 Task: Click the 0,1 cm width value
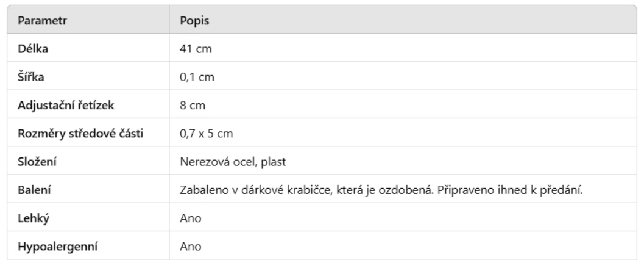coord(197,78)
